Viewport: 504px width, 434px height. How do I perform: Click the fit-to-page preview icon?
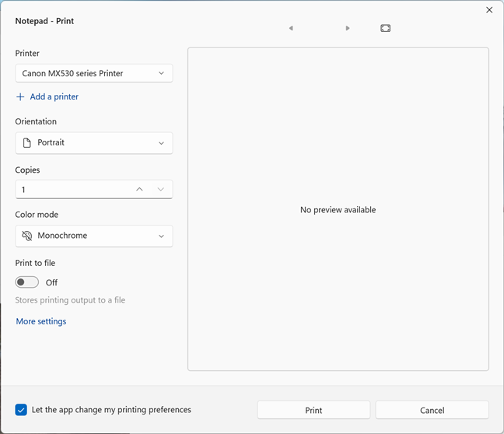[386, 28]
